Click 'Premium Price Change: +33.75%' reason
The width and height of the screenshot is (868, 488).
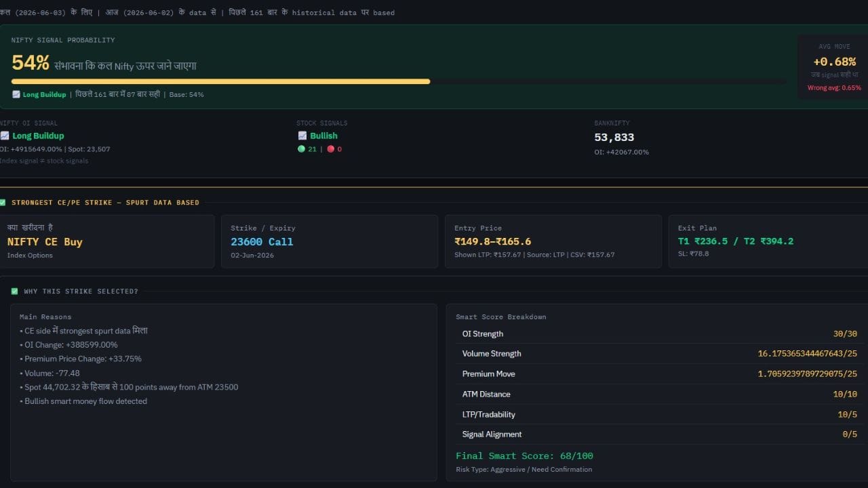coord(81,359)
